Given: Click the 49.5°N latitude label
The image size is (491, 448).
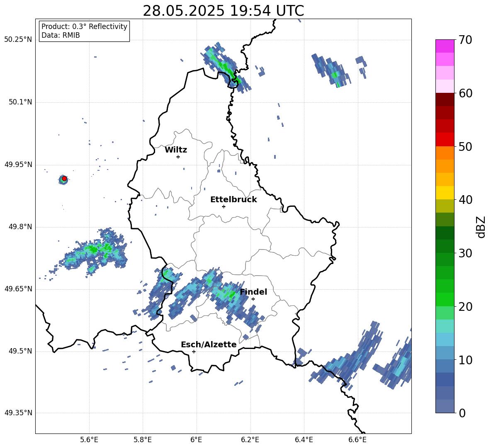Looking at the screenshot, I should point(20,351).
